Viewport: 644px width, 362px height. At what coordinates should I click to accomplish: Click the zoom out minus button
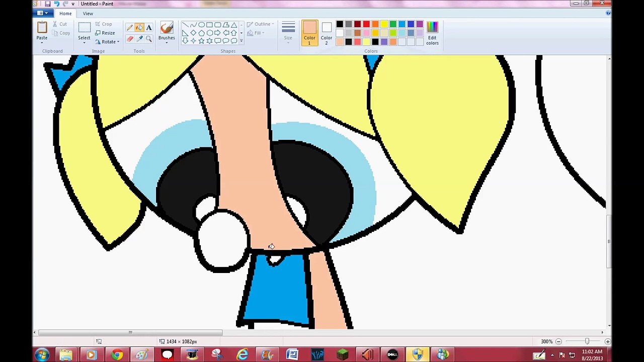pyautogui.click(x=558, y=341)
